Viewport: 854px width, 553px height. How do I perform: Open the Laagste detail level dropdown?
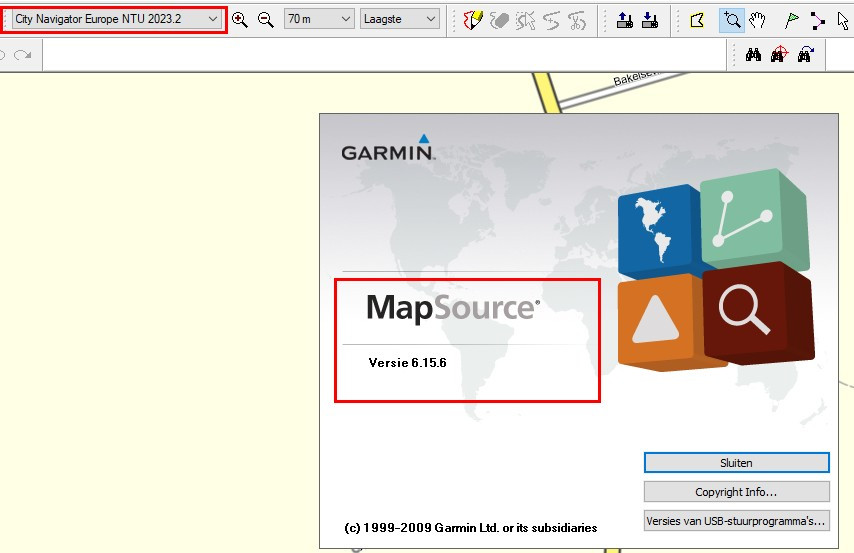[399, 19]
